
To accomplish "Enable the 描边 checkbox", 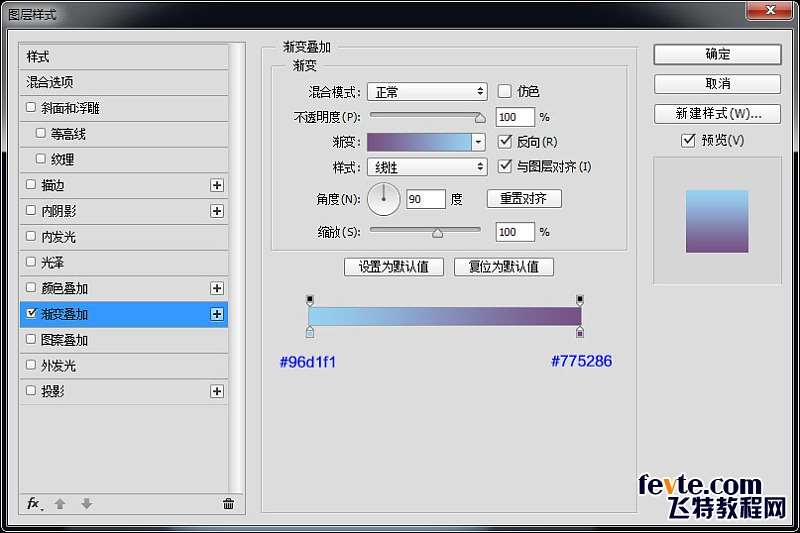I will (31, 185).
